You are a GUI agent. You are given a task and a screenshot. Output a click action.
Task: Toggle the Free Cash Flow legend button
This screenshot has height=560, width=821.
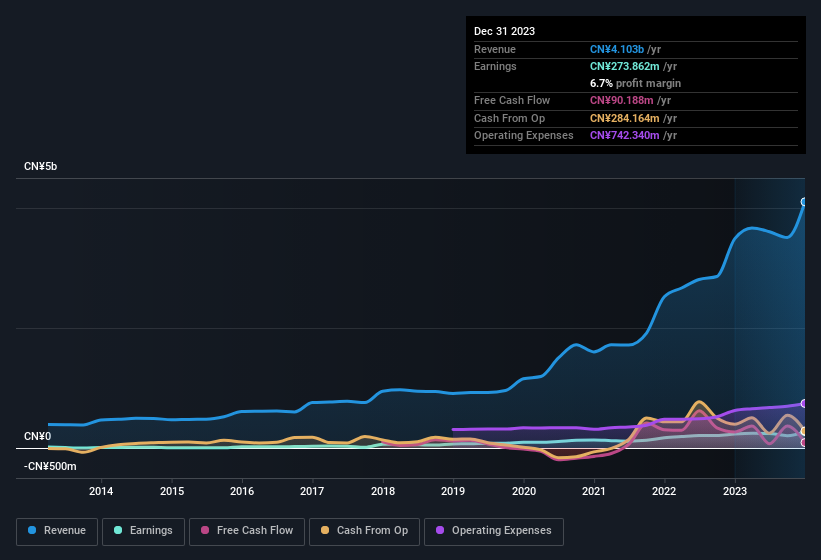point(247,531)
